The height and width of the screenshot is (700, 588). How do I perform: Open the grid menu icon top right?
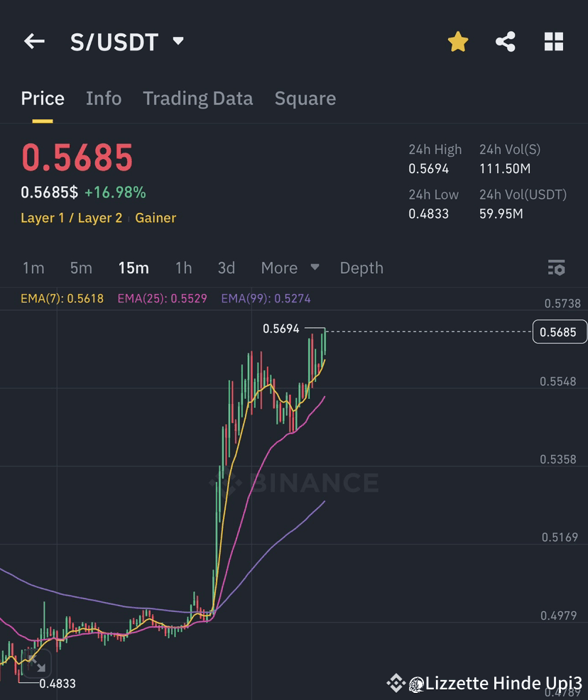[554, 41]
